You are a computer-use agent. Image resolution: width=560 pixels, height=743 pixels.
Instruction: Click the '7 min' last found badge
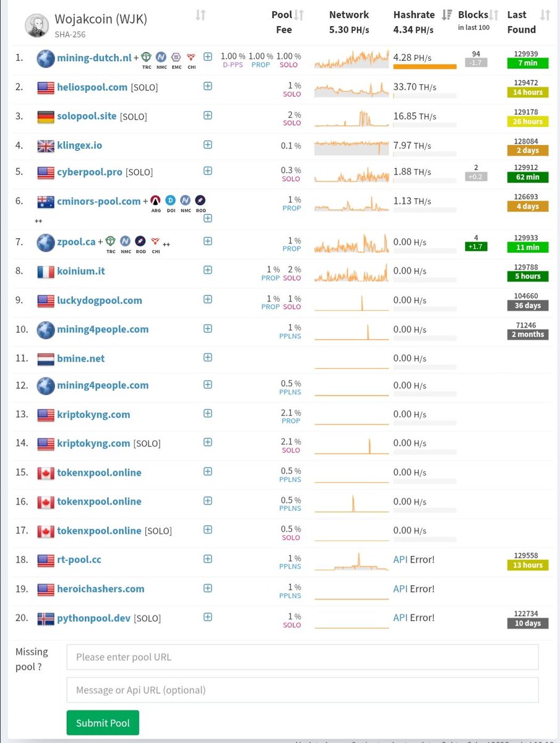coord(527,64)
